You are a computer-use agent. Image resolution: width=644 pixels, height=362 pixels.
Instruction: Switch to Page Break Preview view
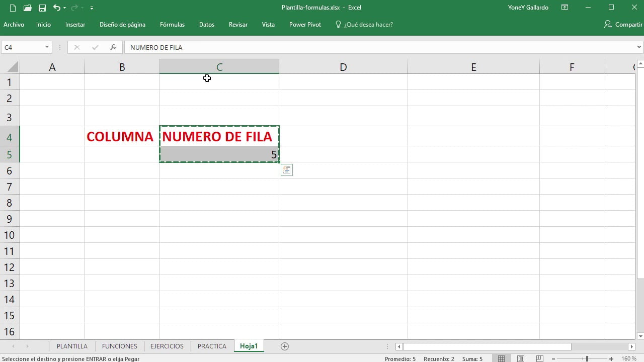[x=539, y=359]
